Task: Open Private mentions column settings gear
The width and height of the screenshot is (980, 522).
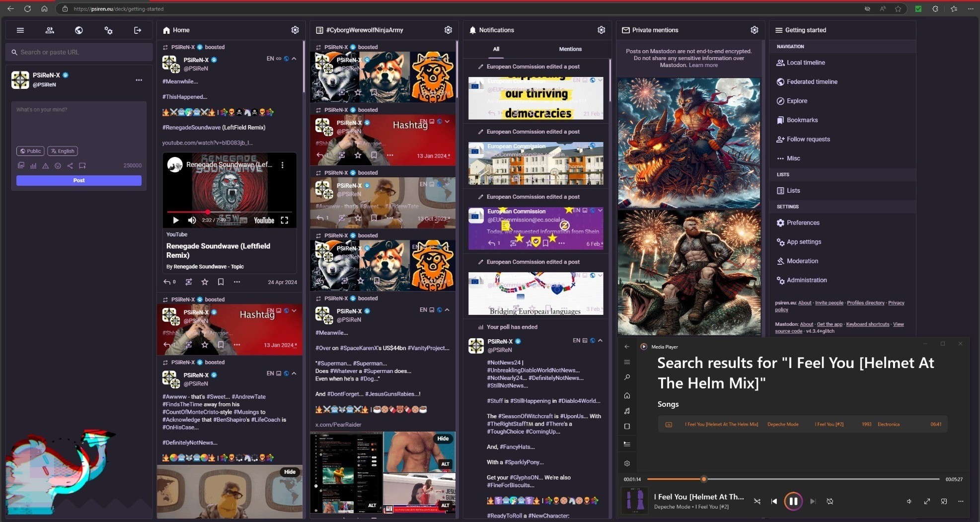Action: [754, 30]
